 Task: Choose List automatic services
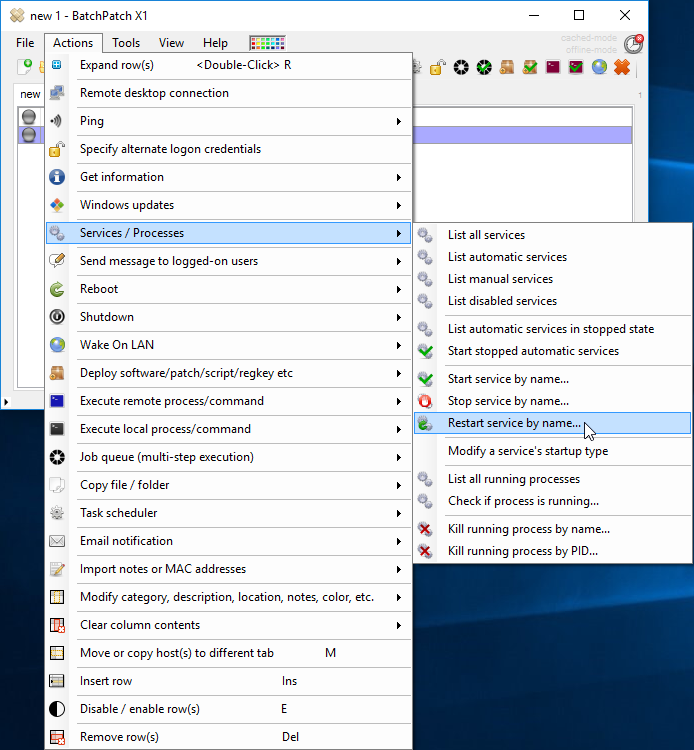pyautogui.click(x=552, y=257)
